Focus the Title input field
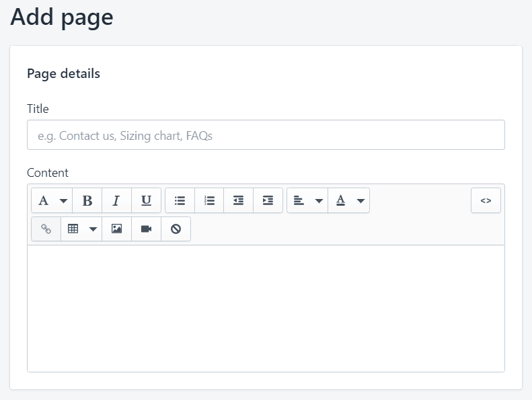532x400 pixels. (266, 134)
